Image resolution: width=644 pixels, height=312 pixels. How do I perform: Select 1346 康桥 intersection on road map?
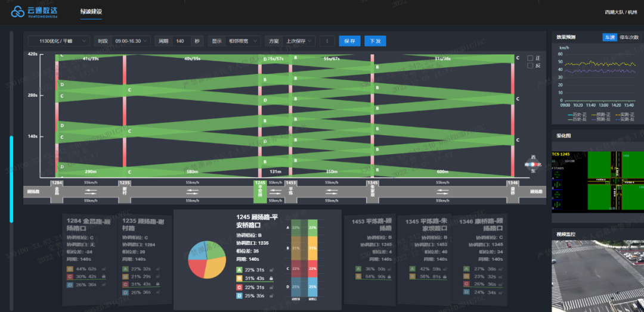513,191
